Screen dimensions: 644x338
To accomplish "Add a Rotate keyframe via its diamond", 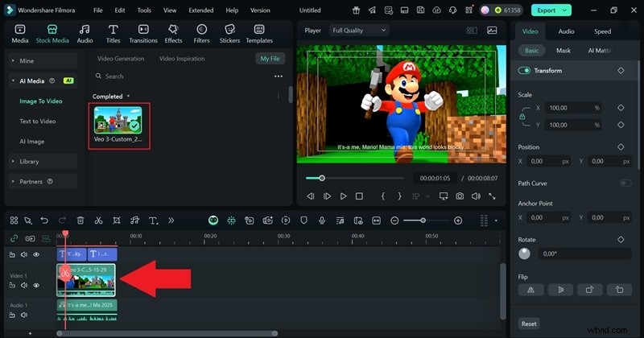I will (x=621, y=240).
